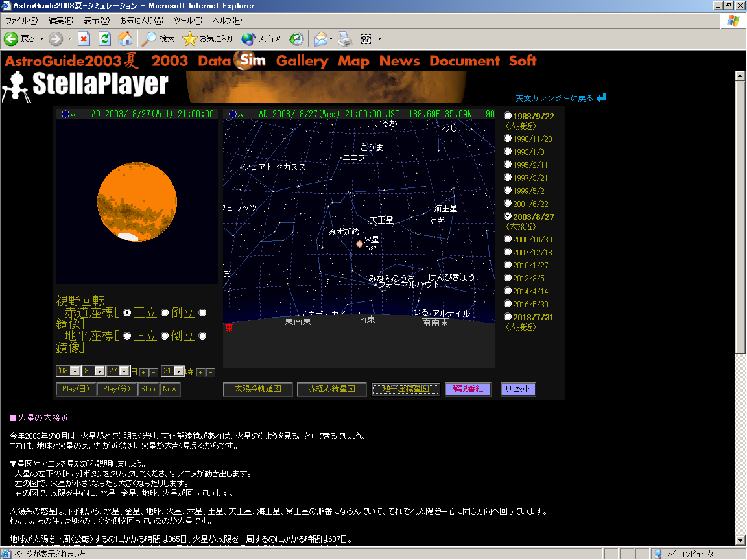Click the 天文カレンダーに戻る link

[554, 99]
